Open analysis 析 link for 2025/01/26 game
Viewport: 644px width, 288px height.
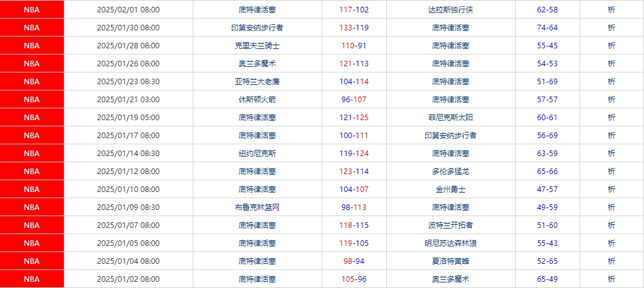(612, 64)
